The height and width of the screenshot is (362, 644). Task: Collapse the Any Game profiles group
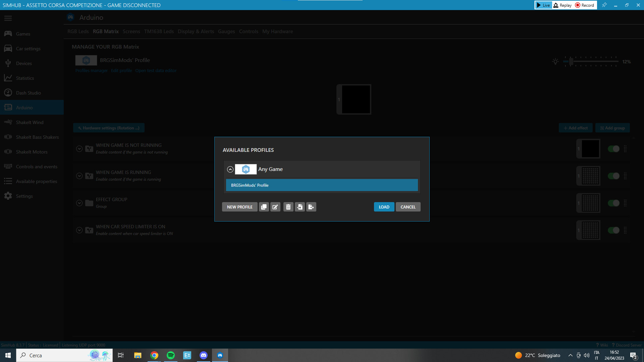[230, 169]
